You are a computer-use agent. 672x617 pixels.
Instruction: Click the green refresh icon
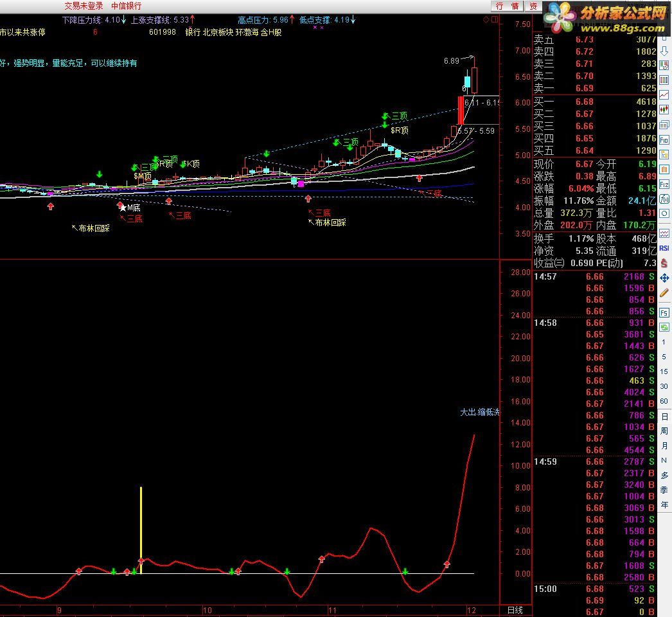coord(664,327)
